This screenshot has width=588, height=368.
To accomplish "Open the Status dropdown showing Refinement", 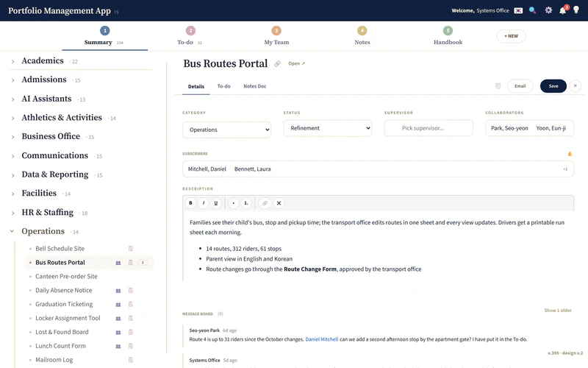I will 327,128.
